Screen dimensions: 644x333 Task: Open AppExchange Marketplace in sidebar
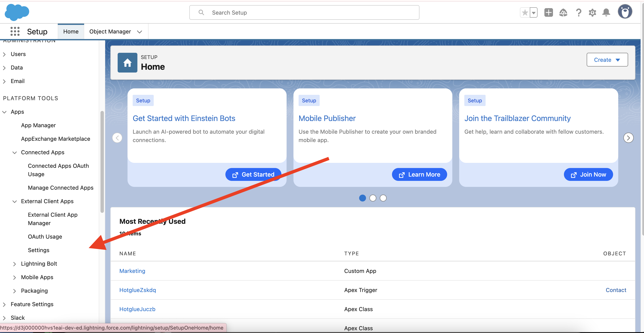[x=56, y=139]
